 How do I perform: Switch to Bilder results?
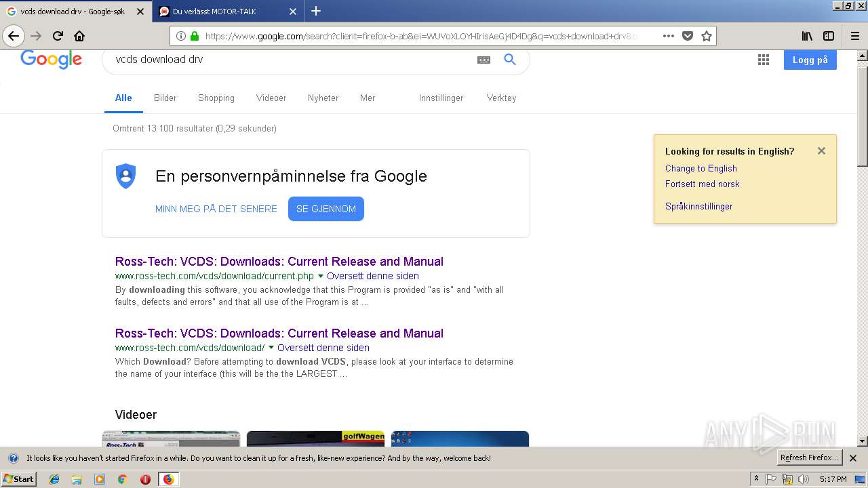click(x=165, y=98)
